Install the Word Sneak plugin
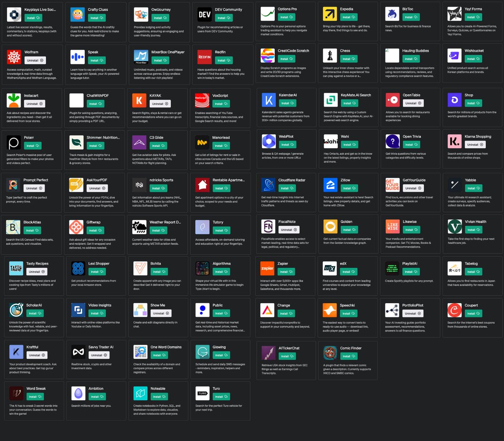Viewport: 504px width, 441px height. click(x=35, y=396)
